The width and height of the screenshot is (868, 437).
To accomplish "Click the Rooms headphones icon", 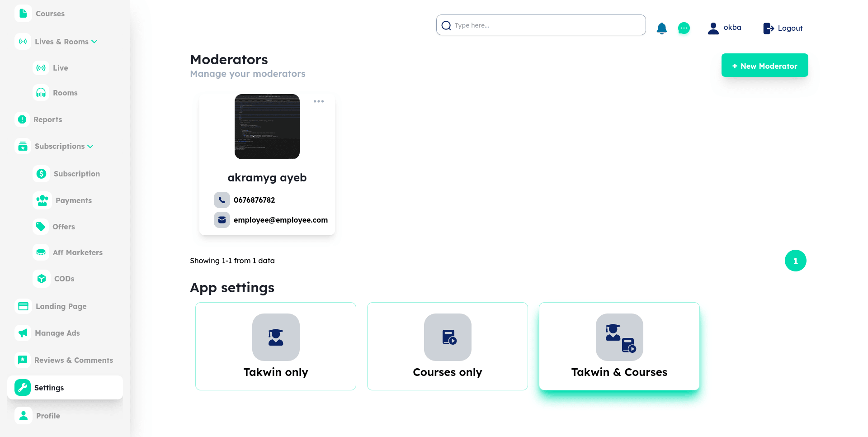I will point(41,93).
